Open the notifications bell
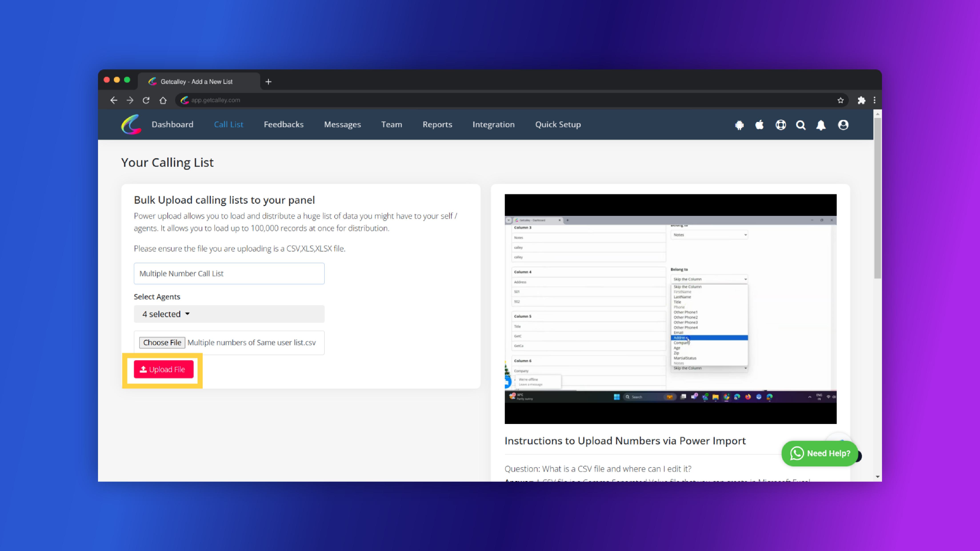The height and width of the screenshot is (551, 980). click(x=821, y=125)
